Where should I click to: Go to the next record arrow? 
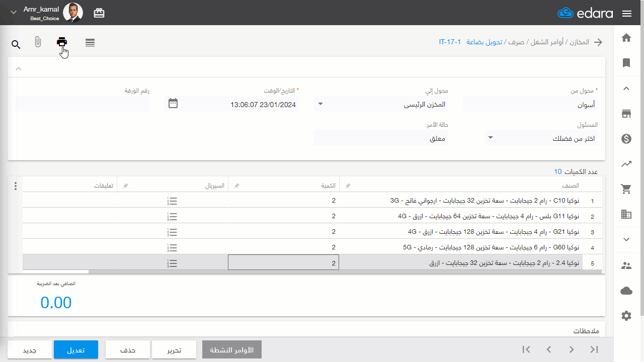572,349
